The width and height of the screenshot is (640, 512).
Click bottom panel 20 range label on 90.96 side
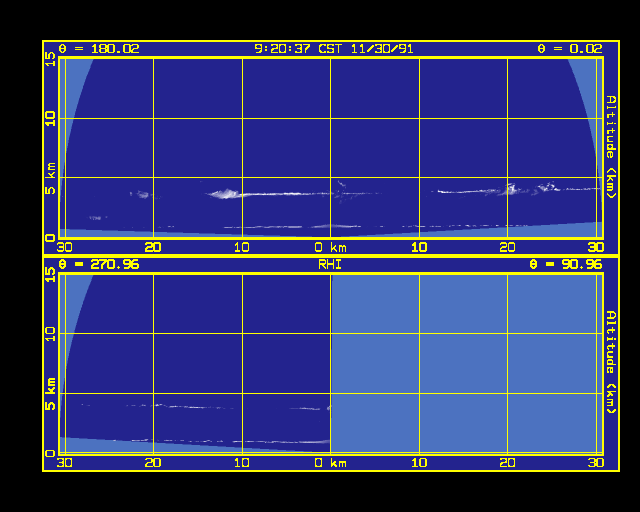coord(507,463)
